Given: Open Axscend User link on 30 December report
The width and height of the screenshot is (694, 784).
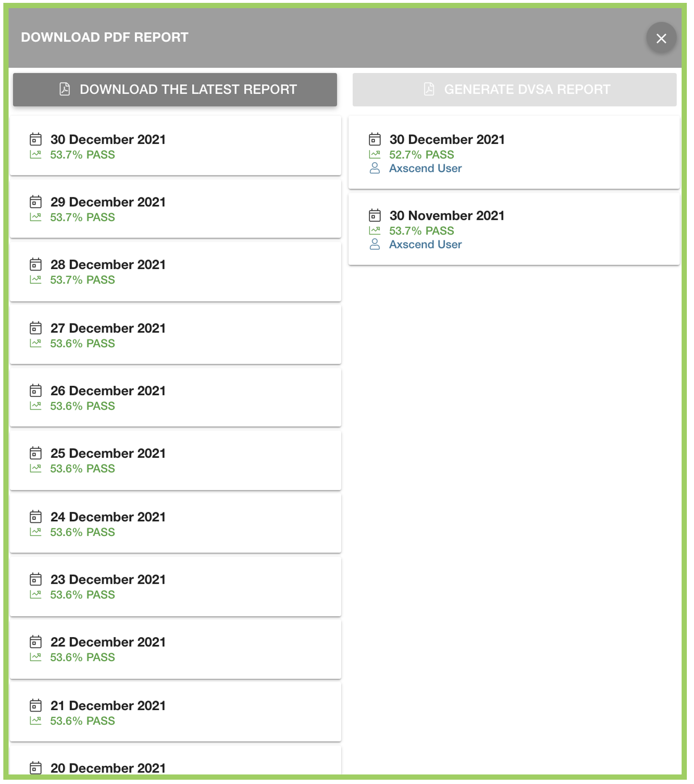Looking at the screenshot, I should [425, 168].
